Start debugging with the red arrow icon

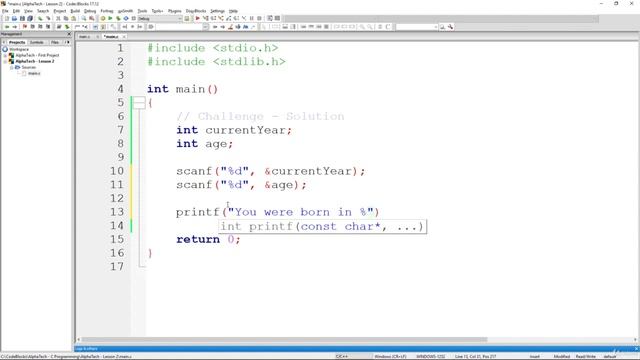[x=198, y=18]
